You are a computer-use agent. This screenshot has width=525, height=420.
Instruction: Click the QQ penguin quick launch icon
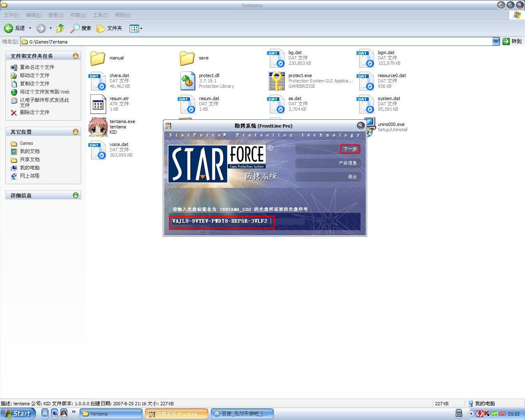click(x=64, y=413)
